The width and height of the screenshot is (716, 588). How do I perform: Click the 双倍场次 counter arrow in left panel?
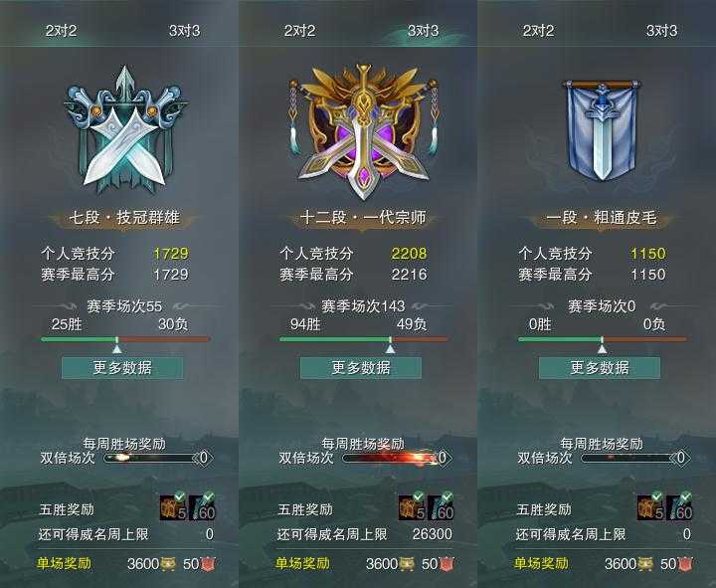pyautogui.click(x=204, y=458)
